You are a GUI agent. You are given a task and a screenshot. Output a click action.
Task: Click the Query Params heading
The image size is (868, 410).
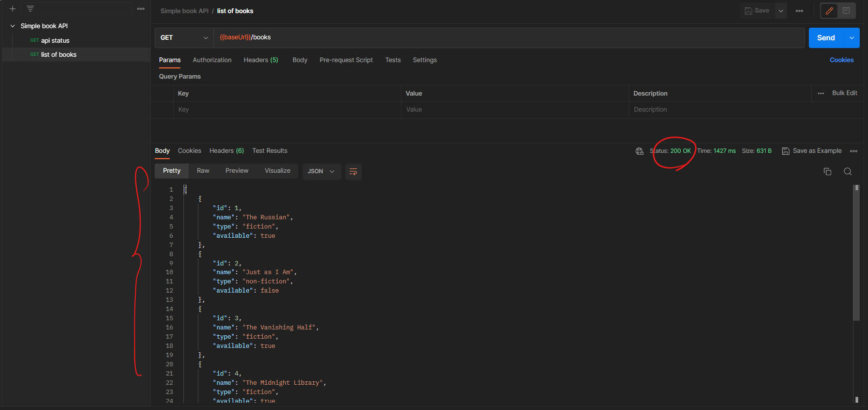click(x=180, y=77)
